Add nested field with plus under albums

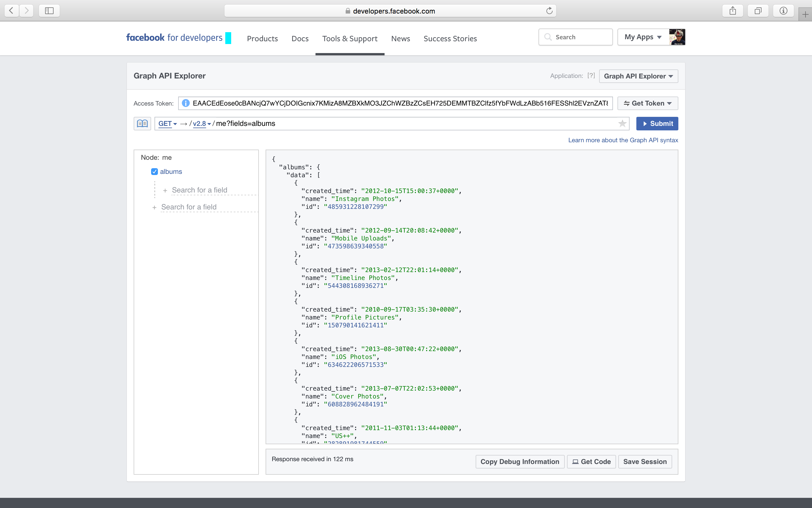coord(165,190)
